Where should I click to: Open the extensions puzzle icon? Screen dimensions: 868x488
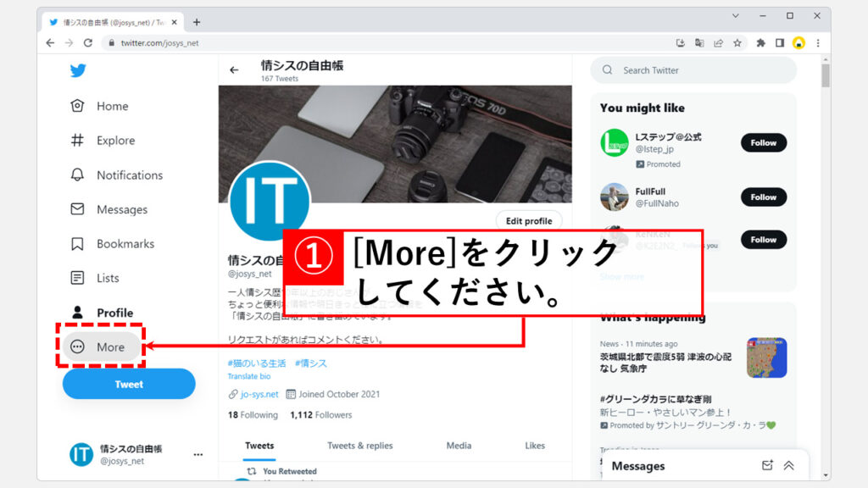(760, 42)
